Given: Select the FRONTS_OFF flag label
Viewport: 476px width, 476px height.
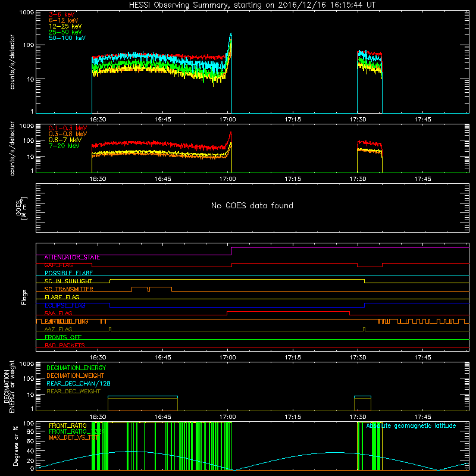Looking at the screenshot, I should (x=63, y=337).
